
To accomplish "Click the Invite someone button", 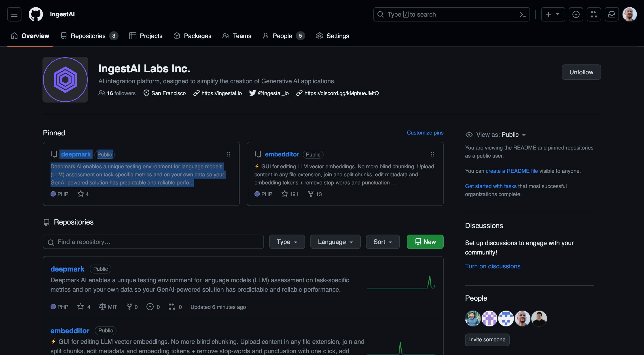I will click(x=487, y=340).
